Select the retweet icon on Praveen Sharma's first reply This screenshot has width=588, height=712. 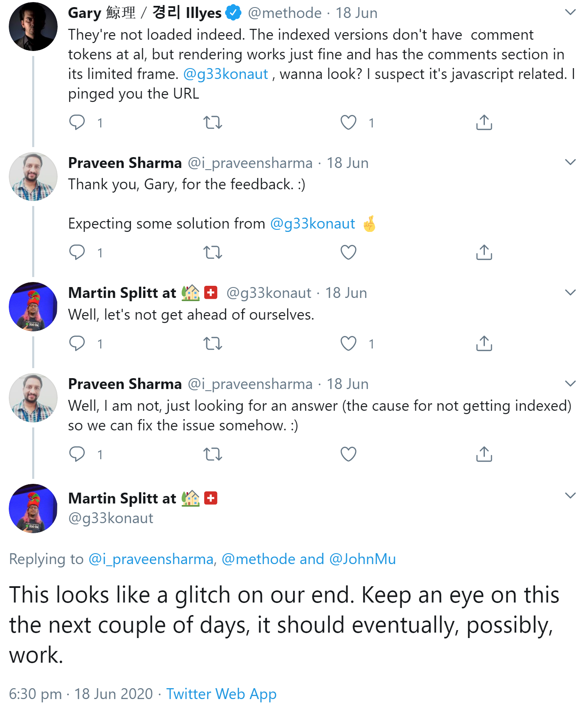tap(213, 252)
